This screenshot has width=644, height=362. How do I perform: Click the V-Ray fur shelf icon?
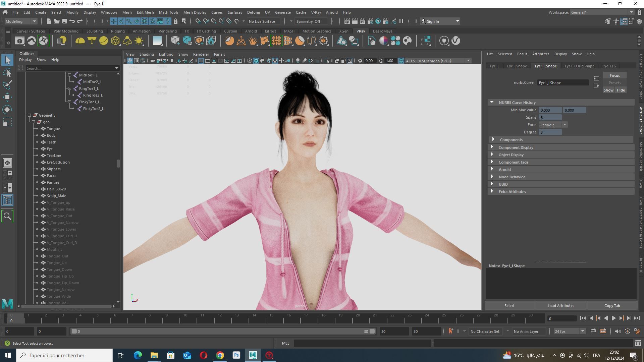(253, 41)
